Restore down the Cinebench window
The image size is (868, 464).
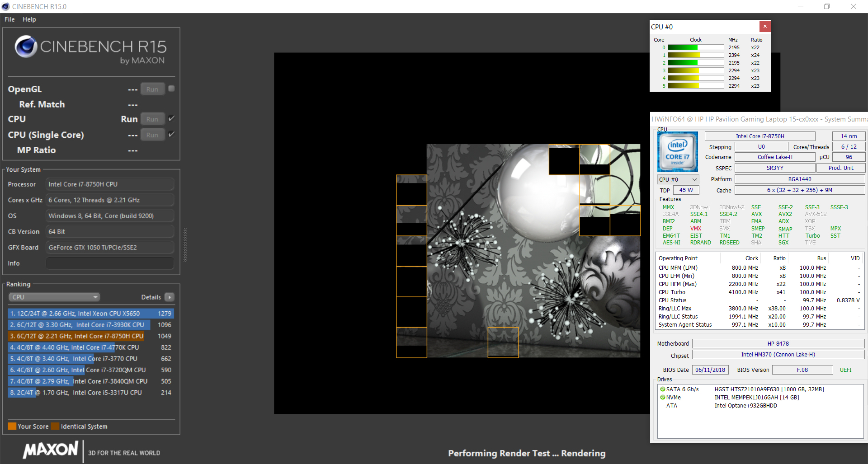[x=827, y=6]
